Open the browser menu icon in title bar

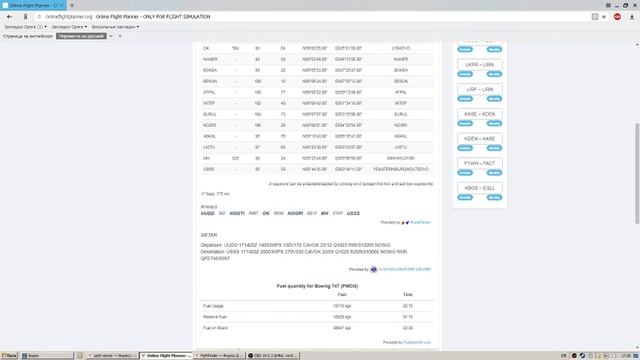[608, 5]
